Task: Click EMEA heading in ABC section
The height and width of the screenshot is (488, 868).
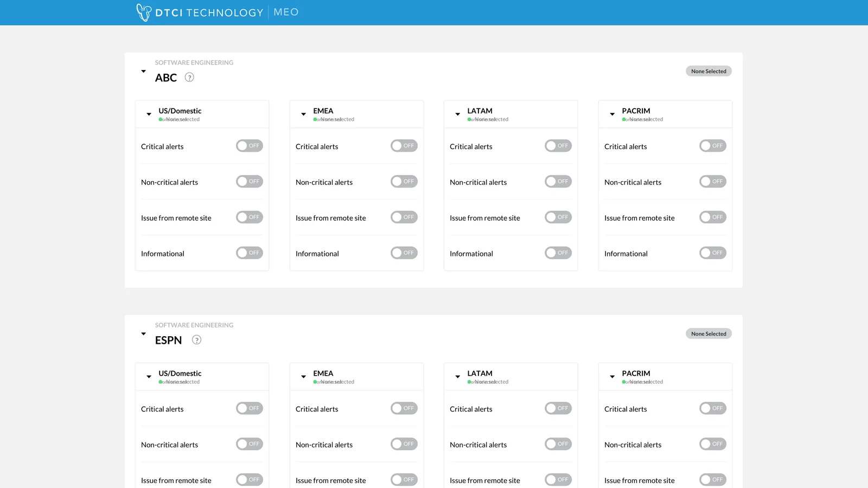Action: pos(323,111)
